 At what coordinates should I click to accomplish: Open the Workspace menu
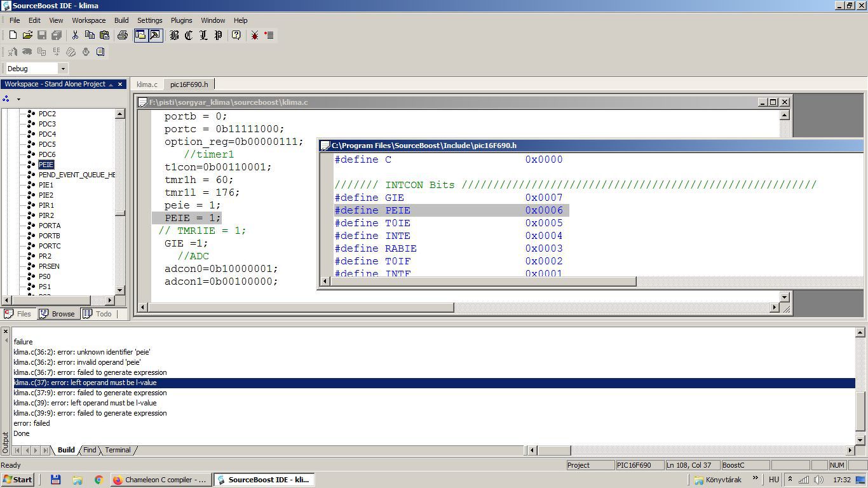(88, 20)
